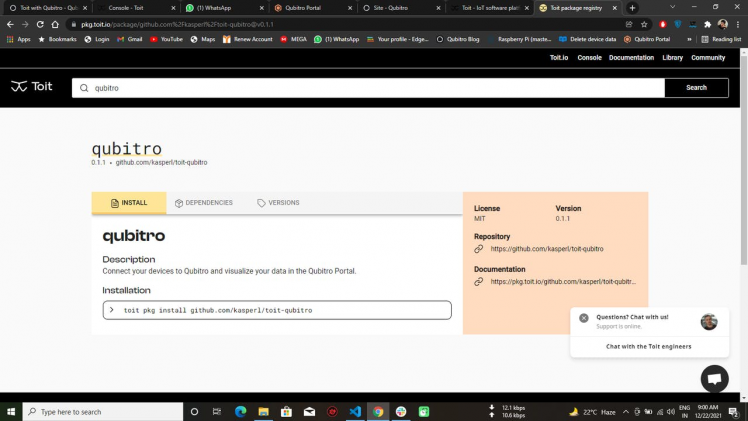Viewport: 748px width, 421px height.
Task: Open the Gmail bookmark
Action: pos(130,39)
